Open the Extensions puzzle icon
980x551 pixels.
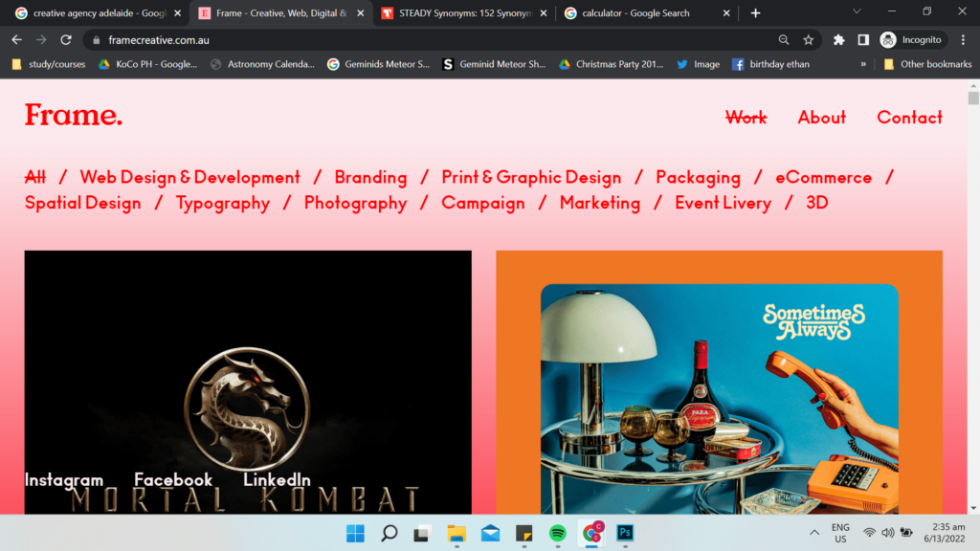[838, 40]
